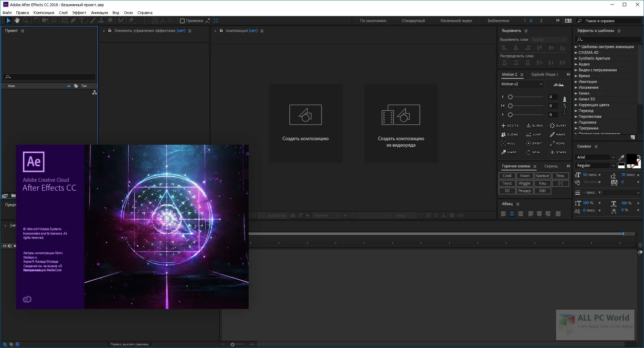Set paragraph alignment to right

(521, 214)
